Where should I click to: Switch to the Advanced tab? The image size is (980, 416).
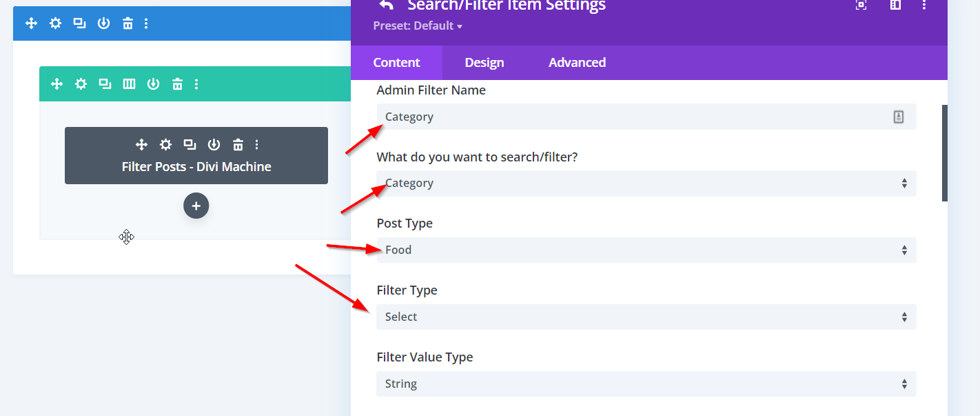point(577,63)
